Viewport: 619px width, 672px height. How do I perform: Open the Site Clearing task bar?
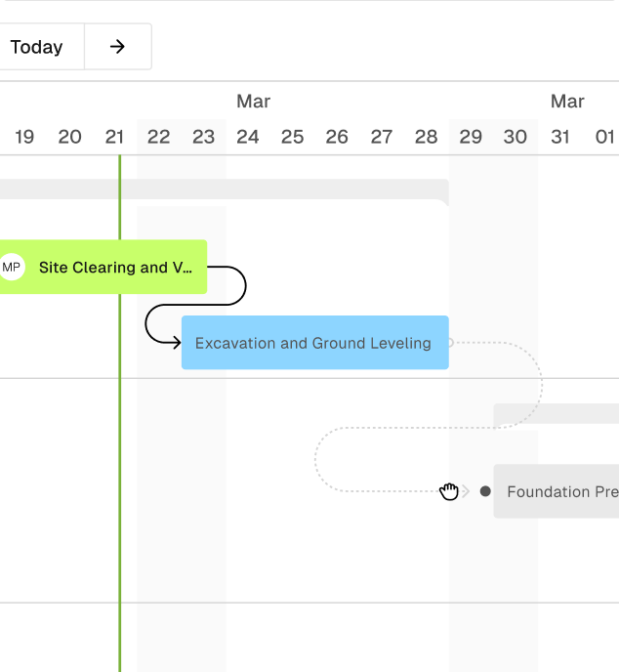point(103,267)
